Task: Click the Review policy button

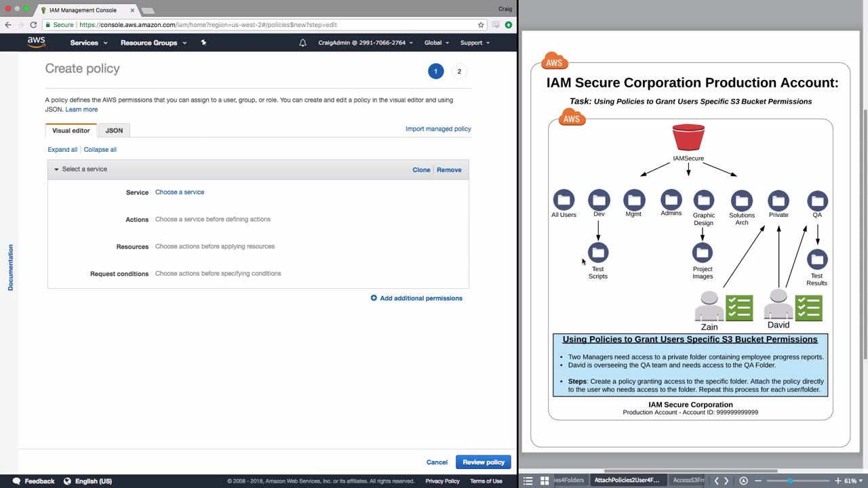Action: click(484, 462)
